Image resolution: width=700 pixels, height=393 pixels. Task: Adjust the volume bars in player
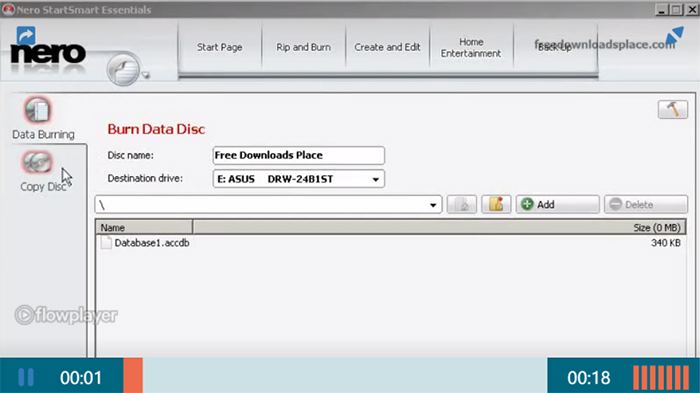point(661,377)
